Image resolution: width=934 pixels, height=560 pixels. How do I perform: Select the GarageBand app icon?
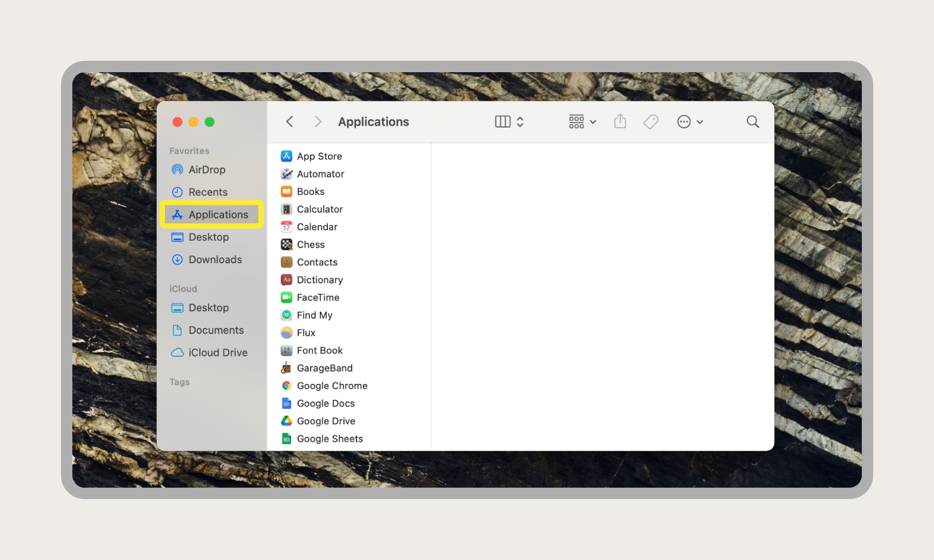pos(286,368)
